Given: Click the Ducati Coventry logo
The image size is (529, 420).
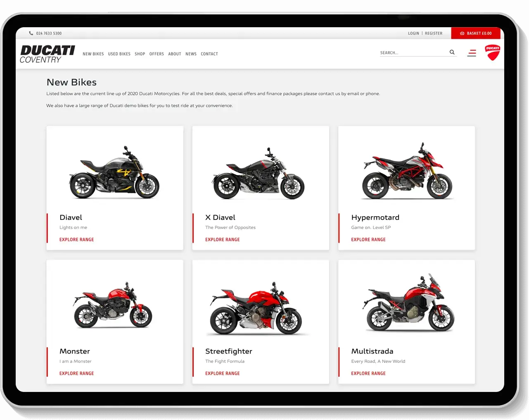Looking at the screenshot, I should click(47, 54).
